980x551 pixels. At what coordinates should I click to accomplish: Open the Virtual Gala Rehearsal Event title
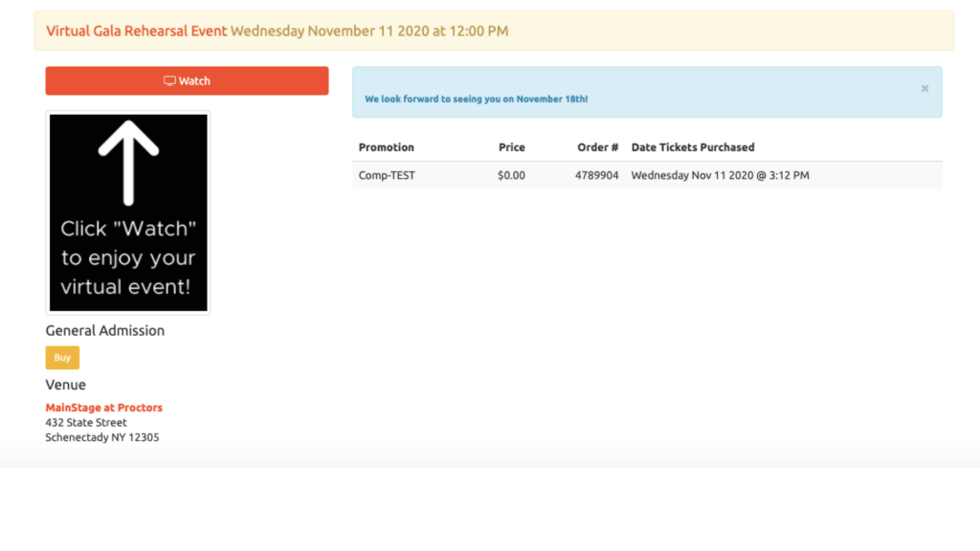click(x=136, y=31)
